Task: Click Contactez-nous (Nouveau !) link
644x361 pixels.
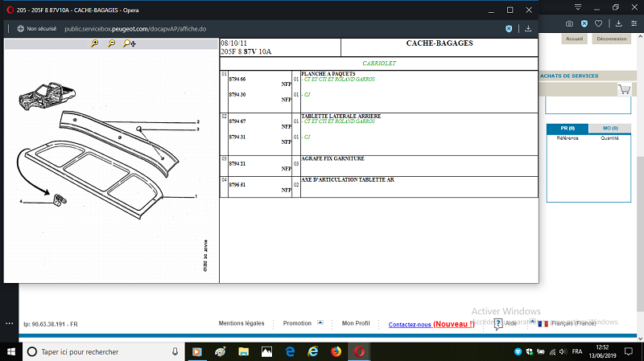Action: click(x=431, y=324)
